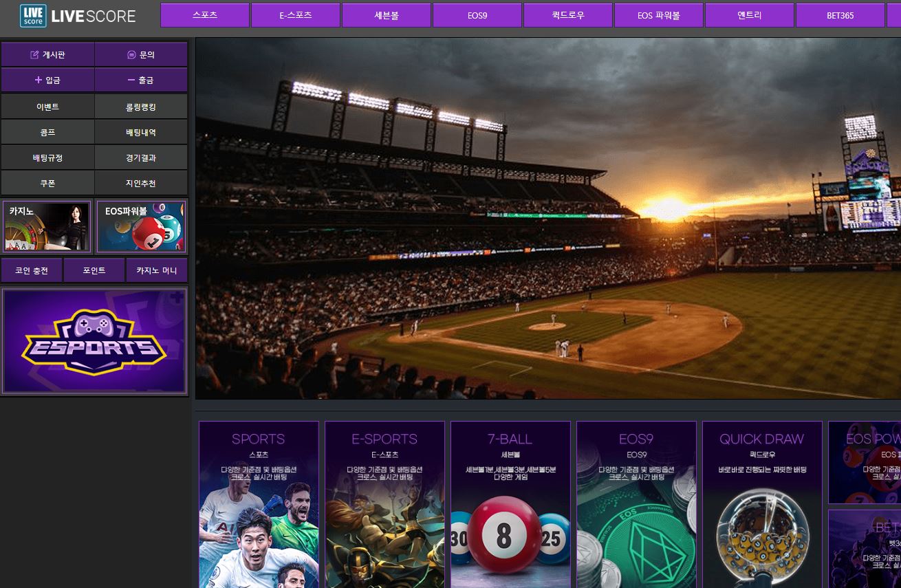Click the 경기결과 match results button
This screenshot has height=588, width=901.
[141, 157]
